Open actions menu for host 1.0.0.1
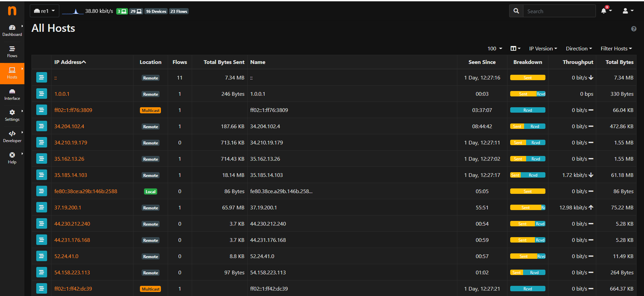Viewport: 644px width, 296px height. tap(41, 94)
